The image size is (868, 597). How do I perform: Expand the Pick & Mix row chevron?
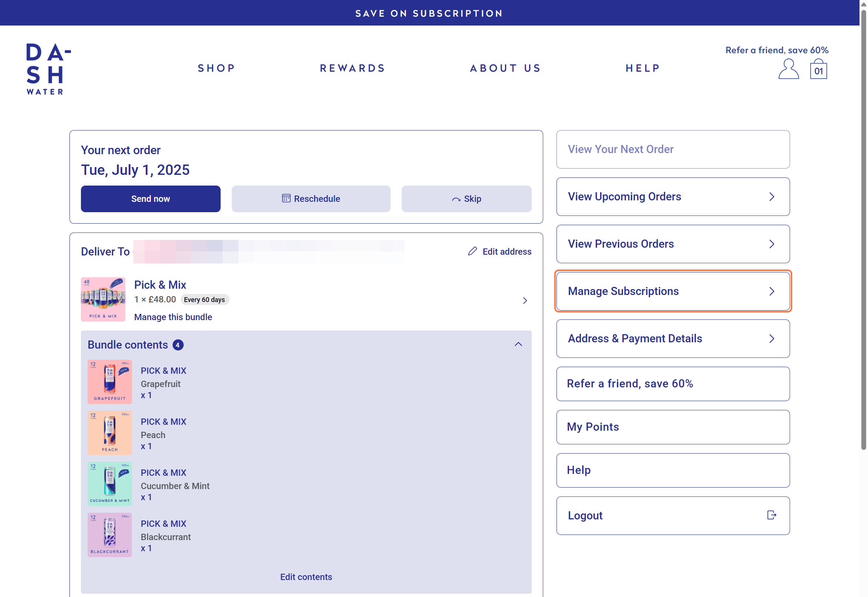pos(524,301)
